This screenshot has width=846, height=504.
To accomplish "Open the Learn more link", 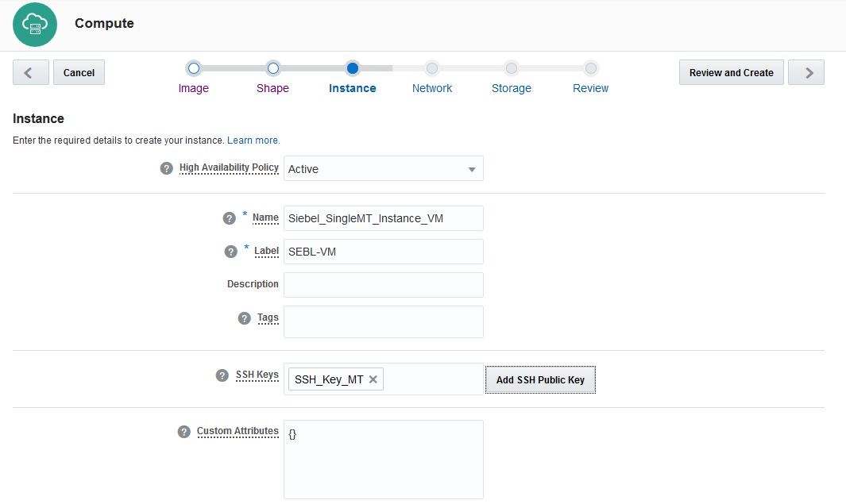I will point(253,140).
